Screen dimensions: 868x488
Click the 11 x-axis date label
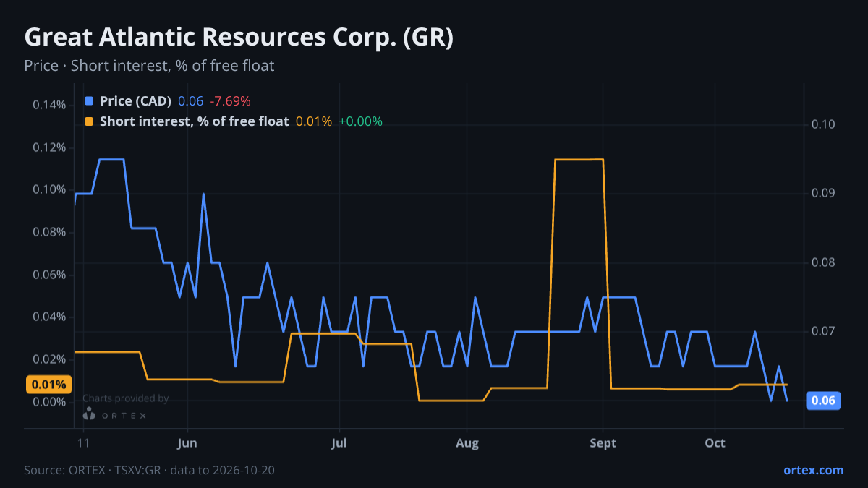[x=82, y=443]
